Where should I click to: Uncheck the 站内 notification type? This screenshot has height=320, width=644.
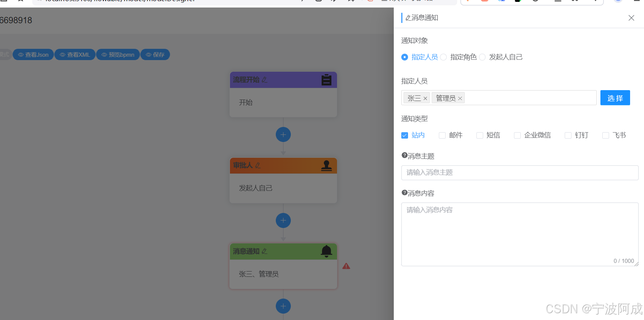[x=405, y=135]
